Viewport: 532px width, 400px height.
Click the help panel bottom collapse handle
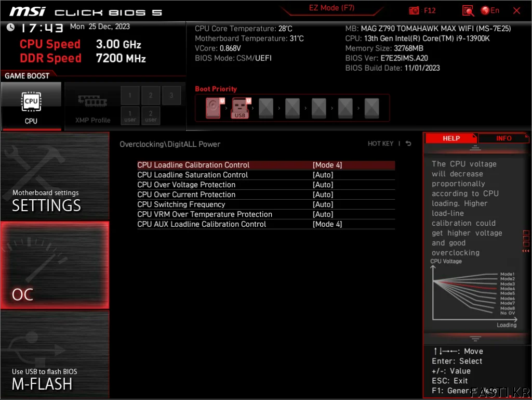(x=475, y=339)
